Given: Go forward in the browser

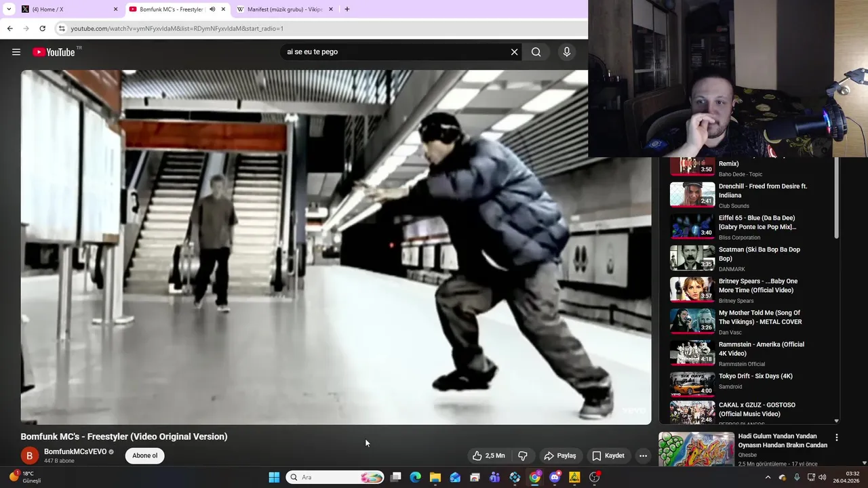Looking at the screenshot, I should [x=26, y=28].
